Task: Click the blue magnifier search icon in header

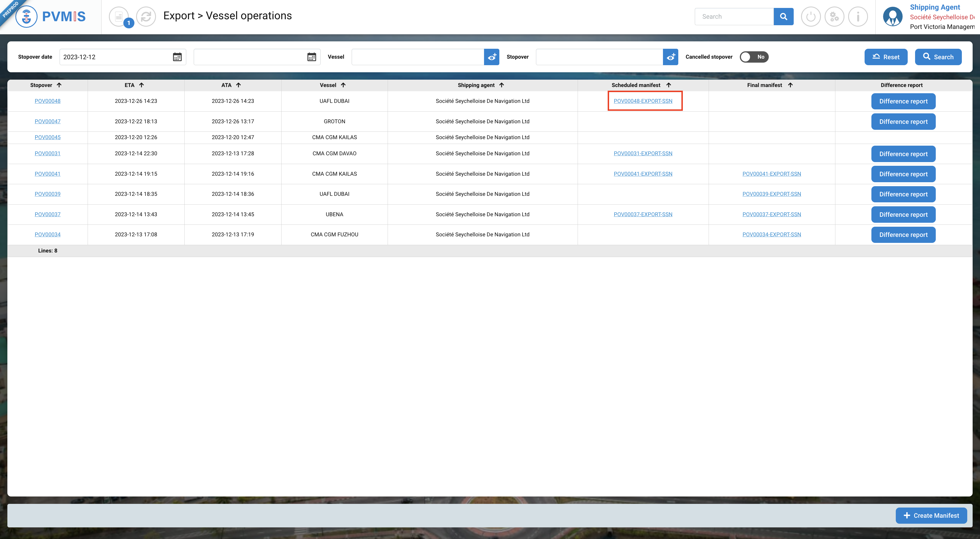Action: coord(783,16)
